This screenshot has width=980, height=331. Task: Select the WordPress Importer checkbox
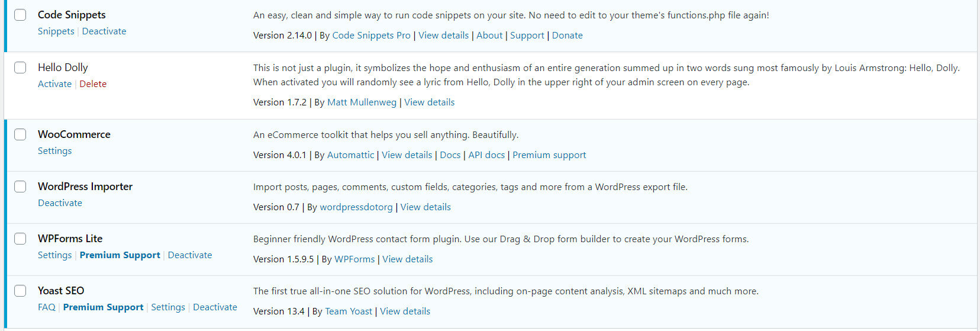[x=20, y=187]
